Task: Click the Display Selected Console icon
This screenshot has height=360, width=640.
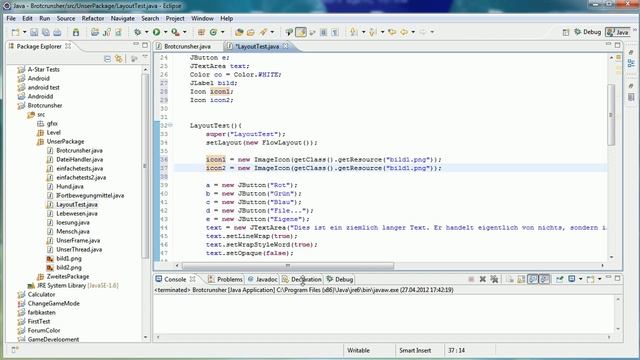Action: 572,279
